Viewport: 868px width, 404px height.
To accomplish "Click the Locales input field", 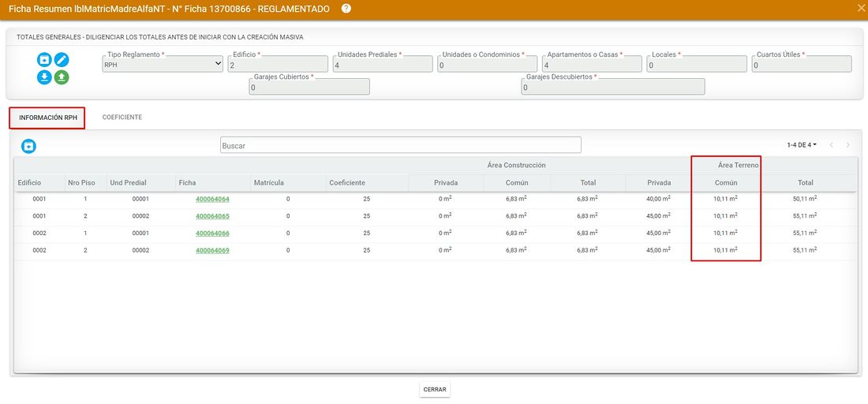I will click(697, 64).
